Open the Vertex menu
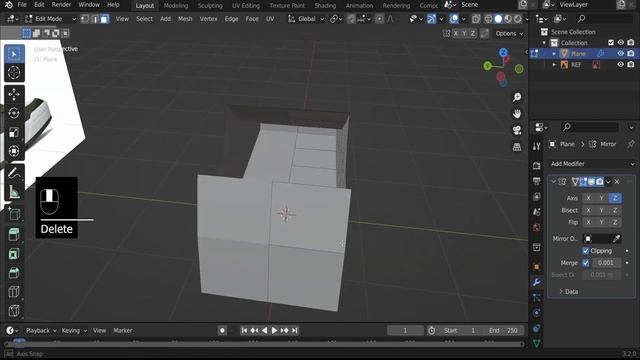 coord(208,19)
